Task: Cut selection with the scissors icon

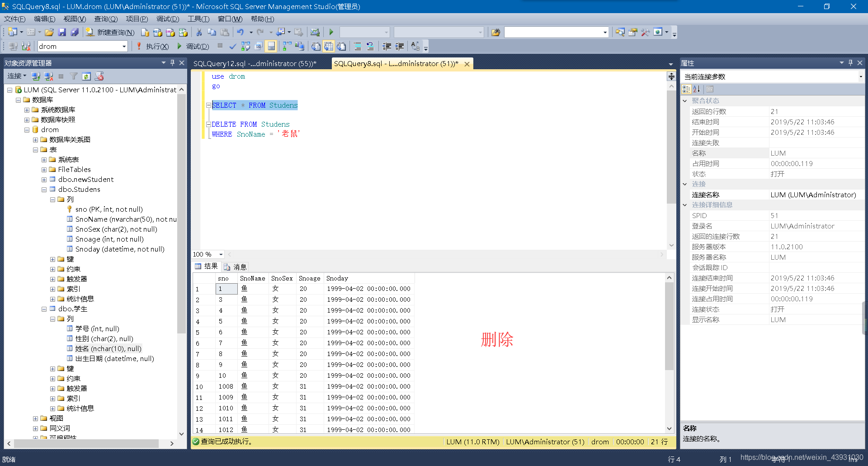Action: pyautogui.click(x=199, y=32)
